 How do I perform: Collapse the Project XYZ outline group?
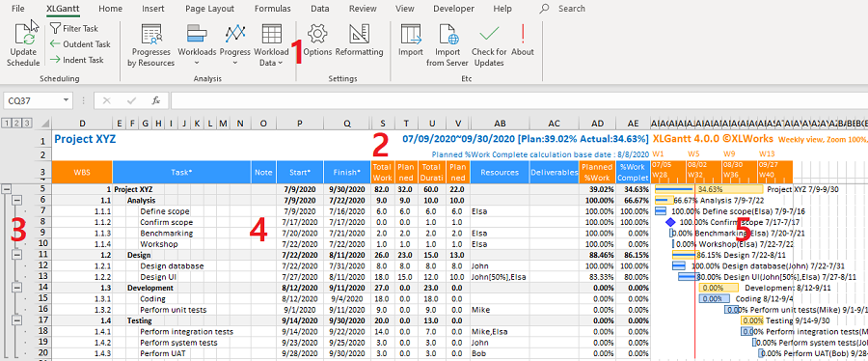pyautogui.click(x=6, y=189)
